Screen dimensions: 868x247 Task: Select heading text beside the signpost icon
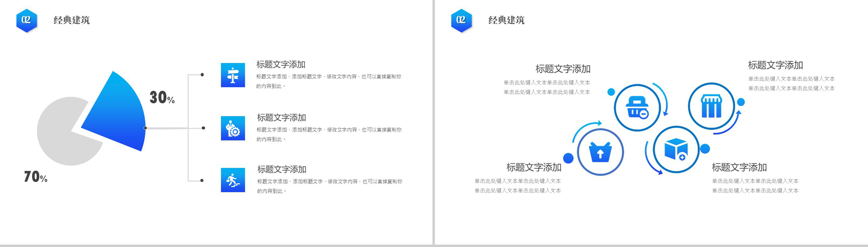pyautogui.click(x=281, y=65)
